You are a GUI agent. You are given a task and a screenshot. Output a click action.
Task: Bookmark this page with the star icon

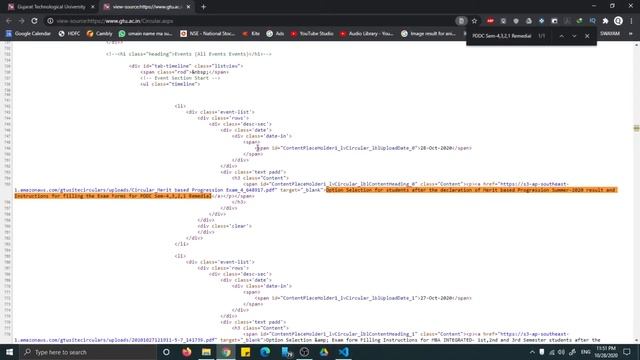click(474, 21)
